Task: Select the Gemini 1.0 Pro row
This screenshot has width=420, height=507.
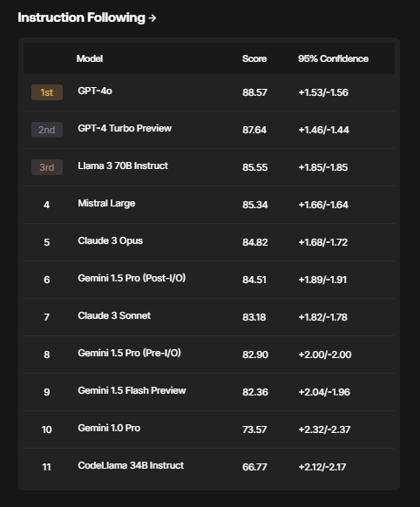Action: [209, 429]
